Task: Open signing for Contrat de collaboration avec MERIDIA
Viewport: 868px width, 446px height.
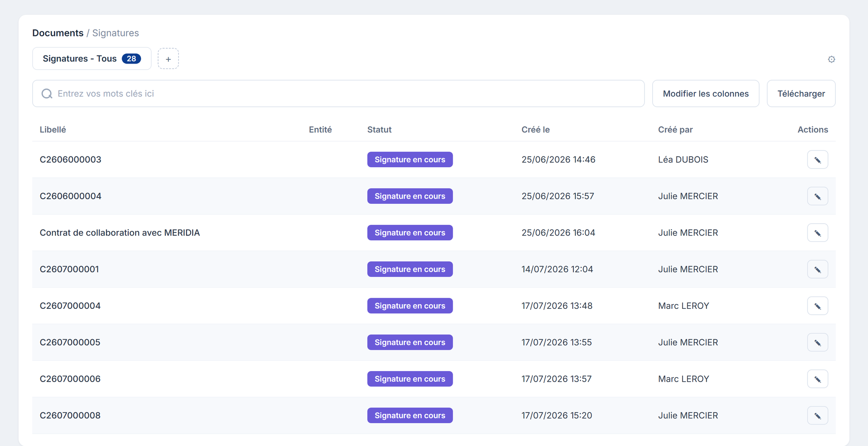Action: coord(818,233)
